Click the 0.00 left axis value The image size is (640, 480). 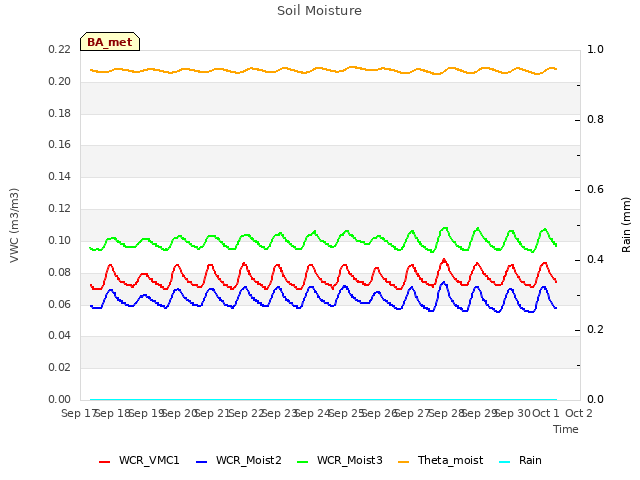(60, 399)
